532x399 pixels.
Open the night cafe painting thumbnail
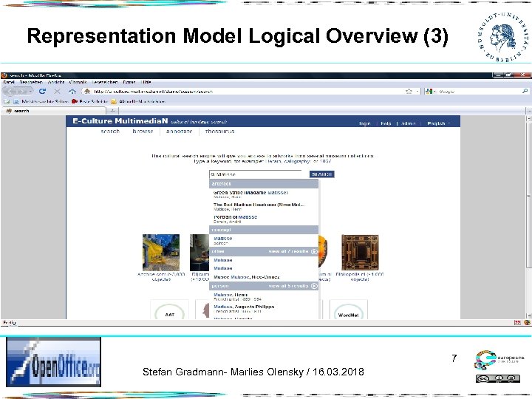161,253
